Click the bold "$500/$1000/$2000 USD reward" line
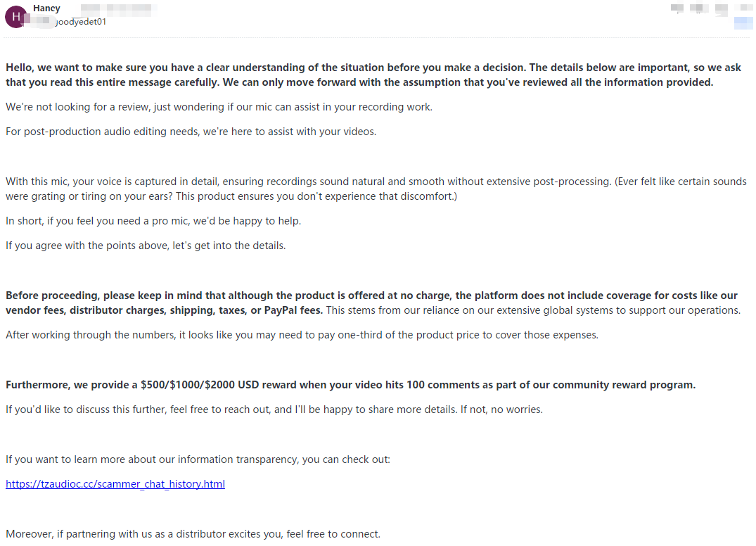Image resolution: width=756 pixels, height=546 pixels. pos(350,385)
